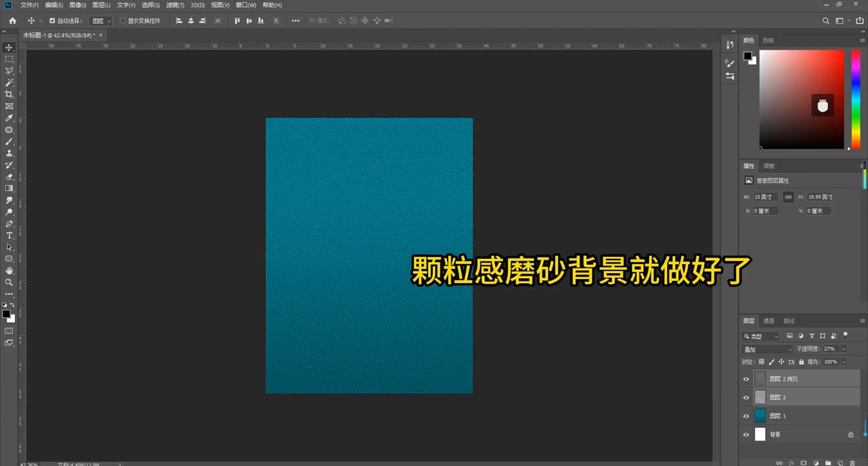
Task: Open the 类型 layer filter dropdown
Action: point(760,336)
